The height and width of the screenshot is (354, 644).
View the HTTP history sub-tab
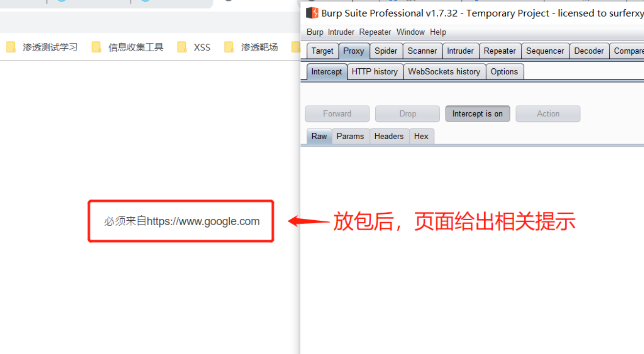click(375, 72)
